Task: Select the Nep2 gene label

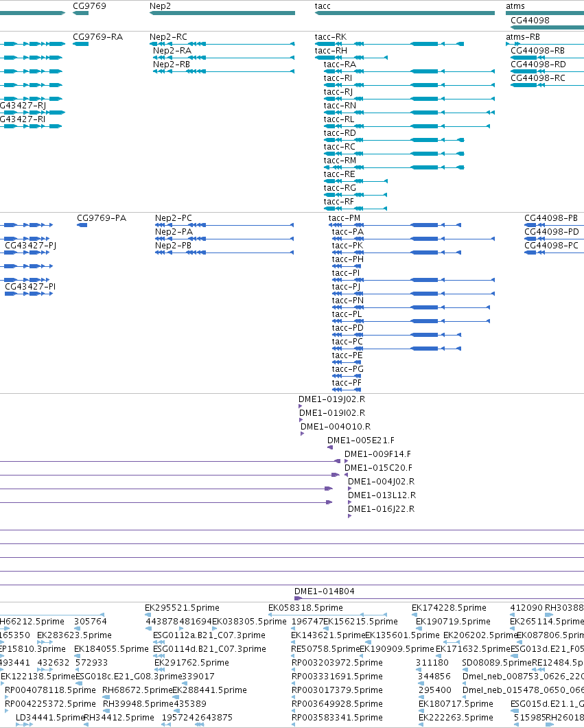Action: point(160,6)
